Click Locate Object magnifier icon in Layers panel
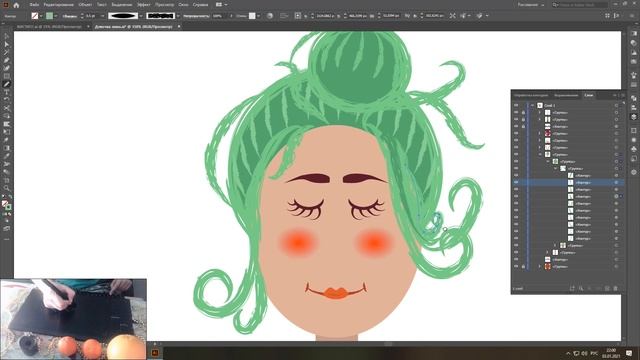Image resolution: width=640 pixels, height=360 pixels. point(581,289)
